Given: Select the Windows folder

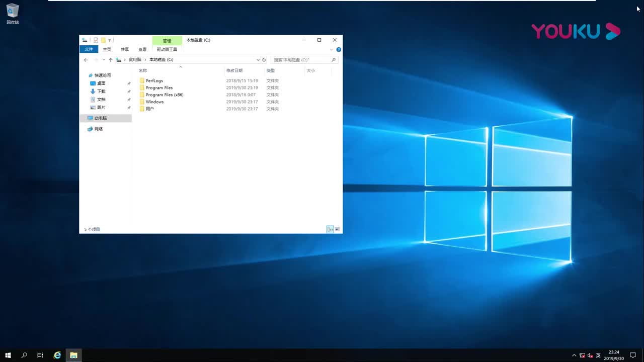Looking at the screenshot, I should [154, 102].
